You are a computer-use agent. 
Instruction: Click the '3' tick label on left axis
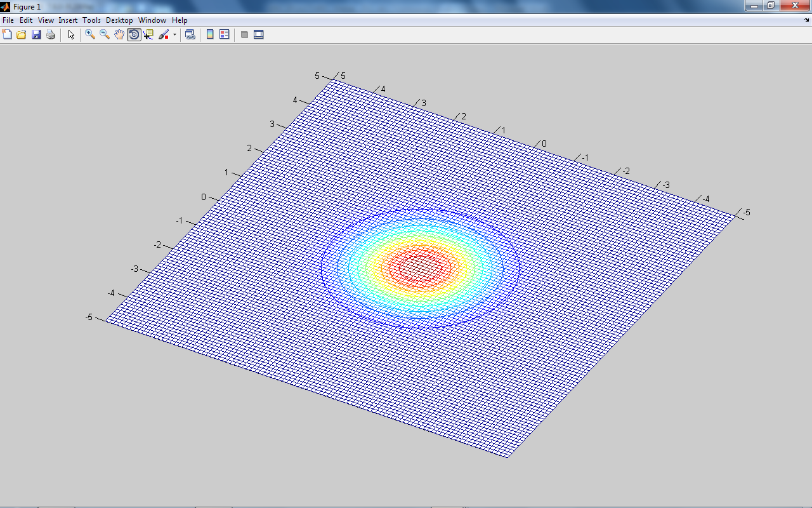pyautogui.click(x=272, y=124)
